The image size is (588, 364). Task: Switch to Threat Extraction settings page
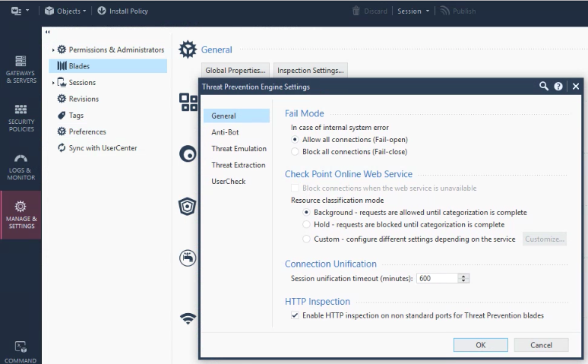[239, 165]
